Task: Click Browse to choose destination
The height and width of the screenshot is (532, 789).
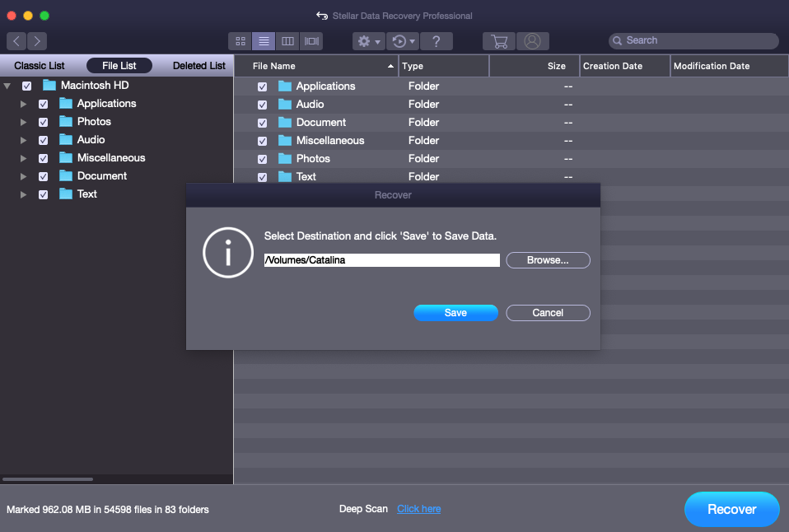Action: tap(548, 260)
